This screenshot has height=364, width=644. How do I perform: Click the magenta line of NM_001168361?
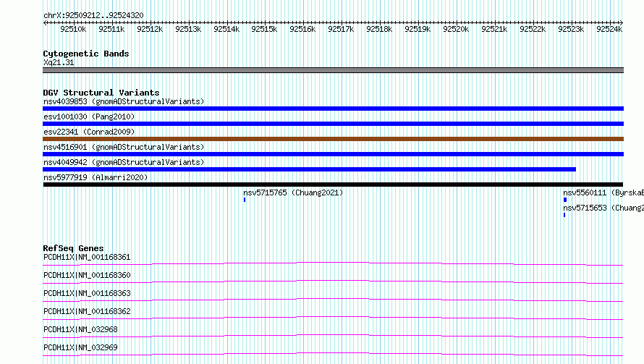coord(333,263)
